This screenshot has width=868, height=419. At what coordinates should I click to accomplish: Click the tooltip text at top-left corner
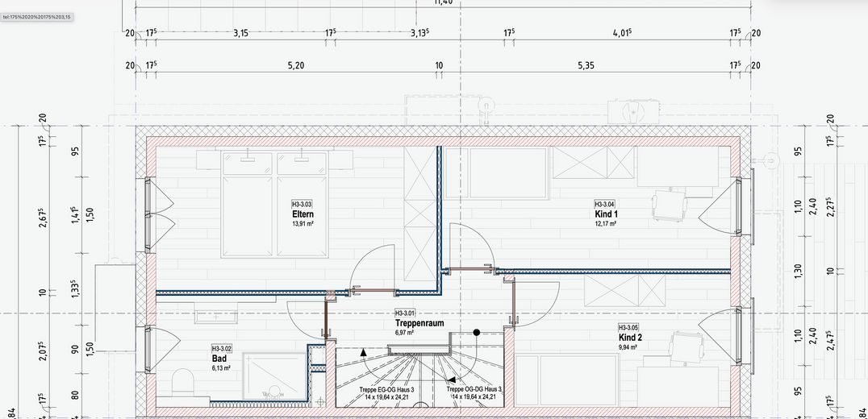tap(36, 17)
